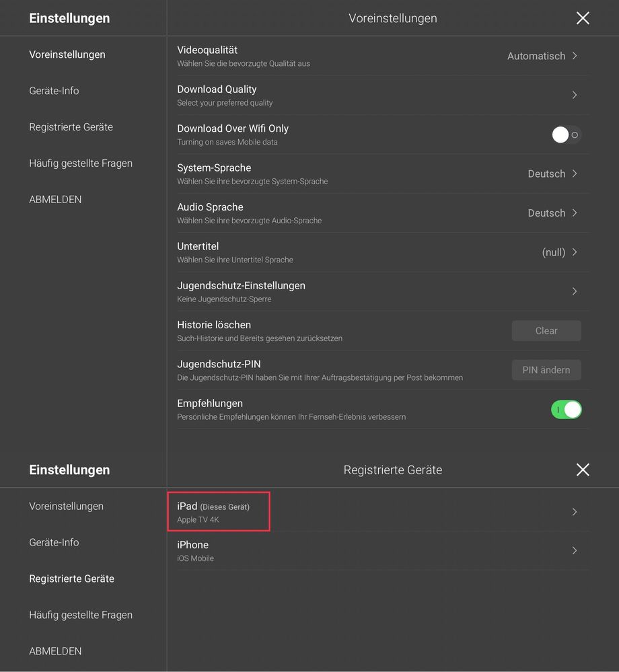Select Voreinstellungen in the Registrierte Geräte panel sidebar
619x672 pixels.
coord(66,506)
